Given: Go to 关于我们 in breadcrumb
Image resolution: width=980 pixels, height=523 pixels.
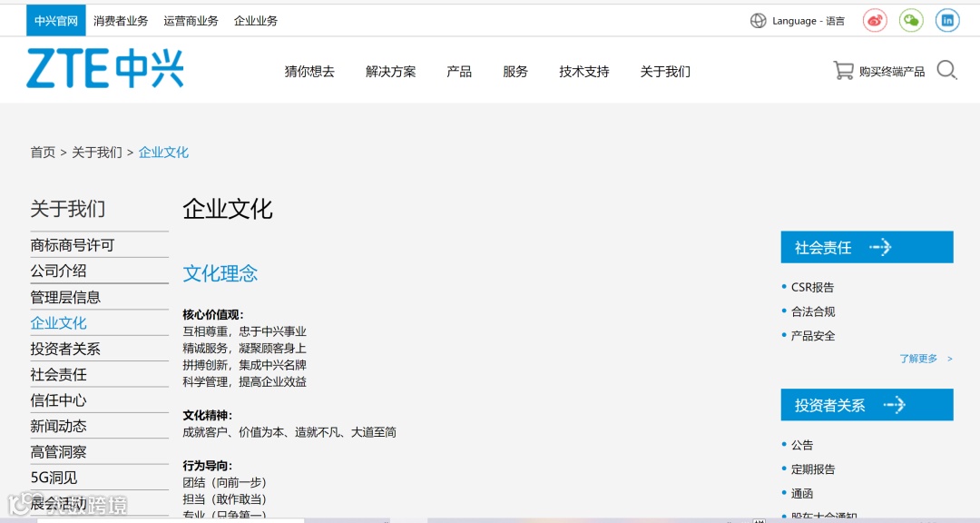Looking at the screenshot, I should coord(97,152).
